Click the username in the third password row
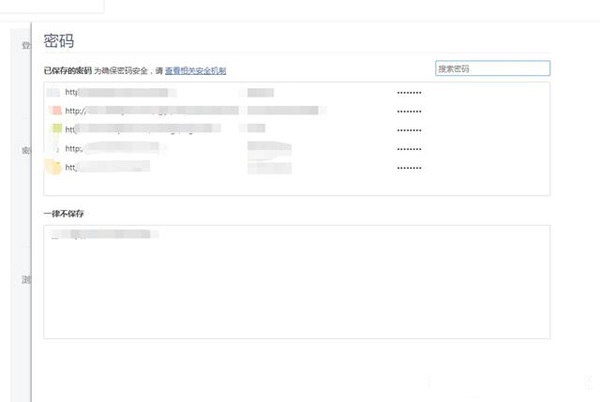600x402 pixels. click(x=256, y=129)
